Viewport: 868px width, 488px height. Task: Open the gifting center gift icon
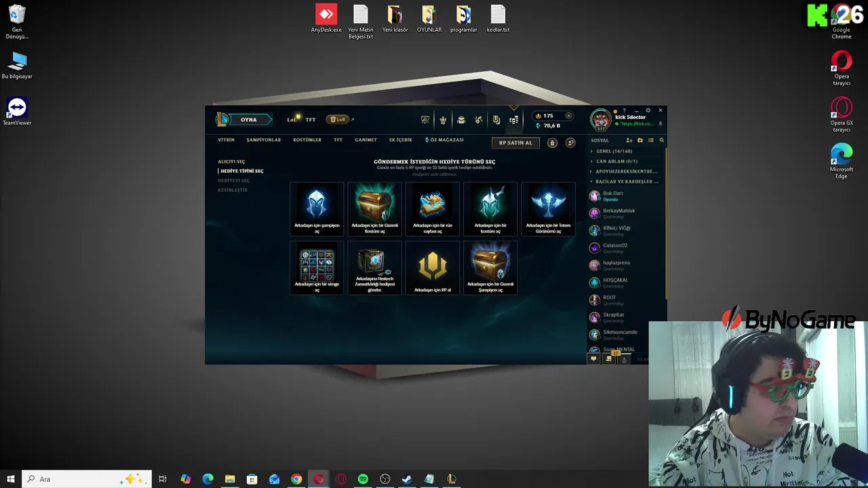point(552,143)
